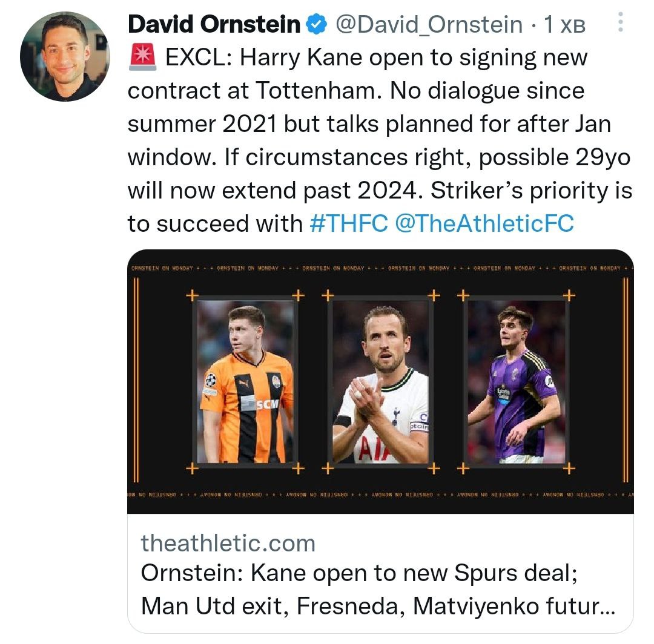Open the "Ornstein: Kane open to new Spurs deal" headline
654x644 pixels.
tap(359, 573)
